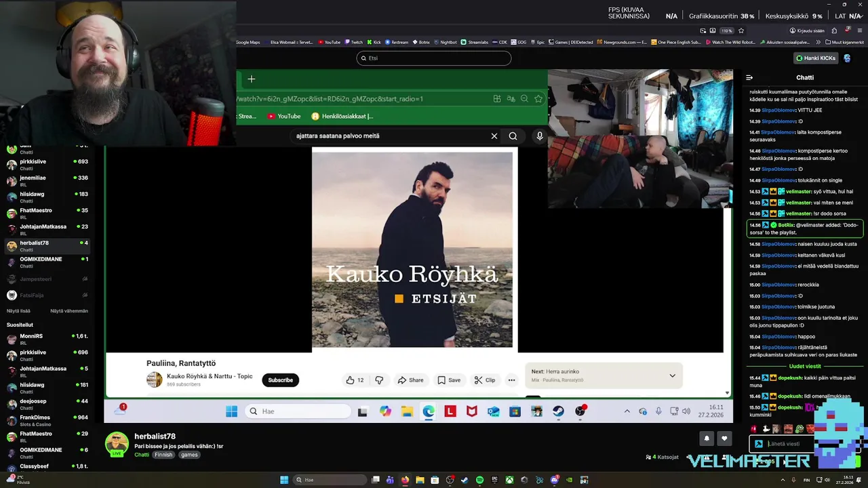Click the Hae search box in bottom taskbar
Image resolution: width=868 pixels, height=488 pixels.
coord(329,480)
